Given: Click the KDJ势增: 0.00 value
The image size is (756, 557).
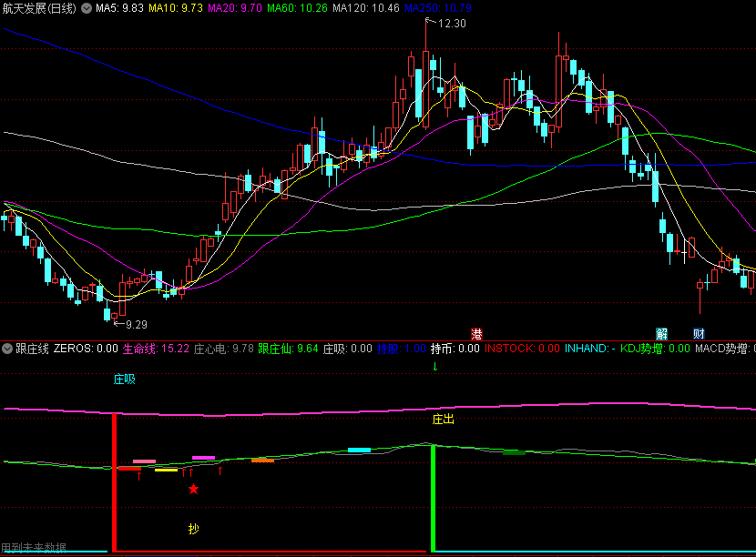Looking at the screenshot, I should (655, 349).
